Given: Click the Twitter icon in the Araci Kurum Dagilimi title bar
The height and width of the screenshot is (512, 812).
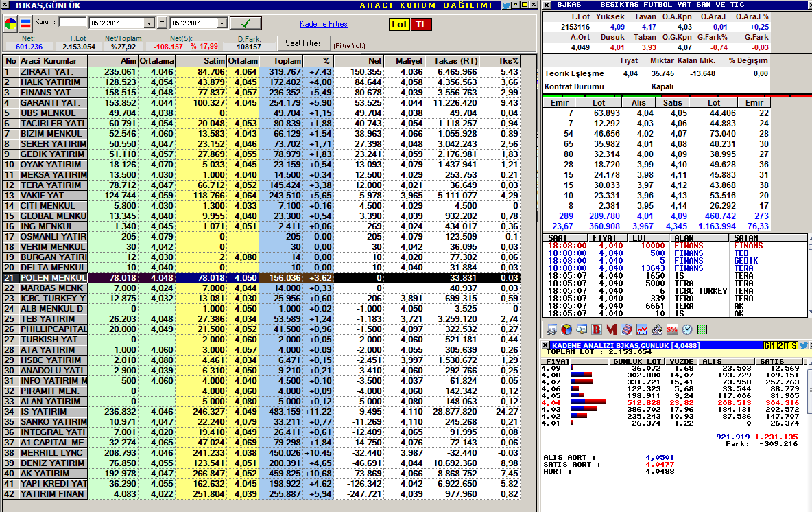Looking at the screenshot, I should pyautogui.click(x=506, y=5).
